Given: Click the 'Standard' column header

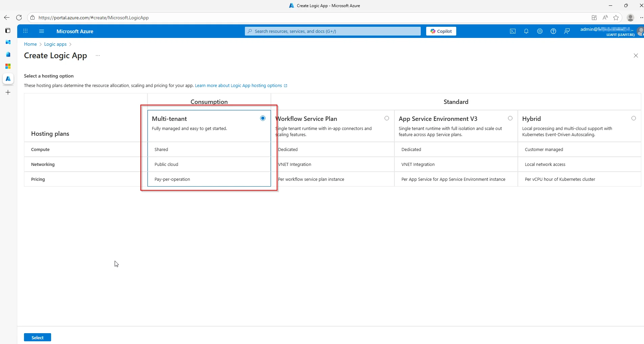Looking at the screenshot, I should (456, 102).
